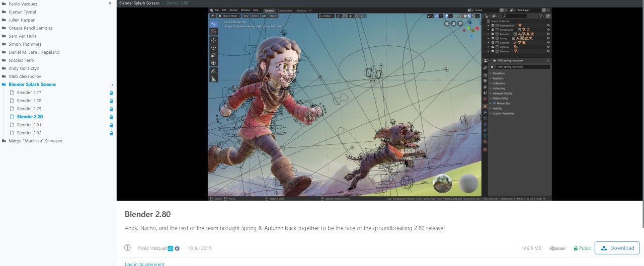Open the Tool settings properties tab
The height and width of the screenshot is (266, 644).
click(x=485, y=67)
